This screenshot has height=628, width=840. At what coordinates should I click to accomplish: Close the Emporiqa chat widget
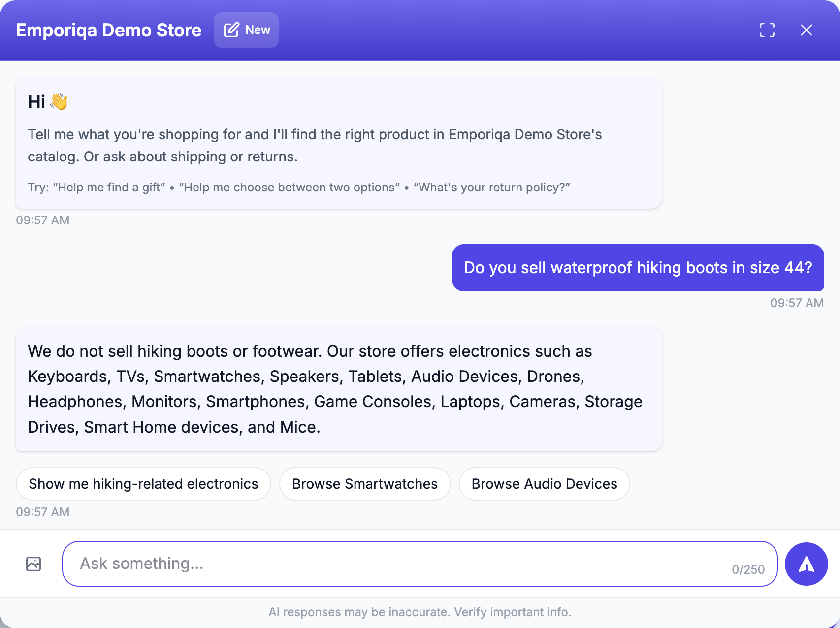click(806, 30)
